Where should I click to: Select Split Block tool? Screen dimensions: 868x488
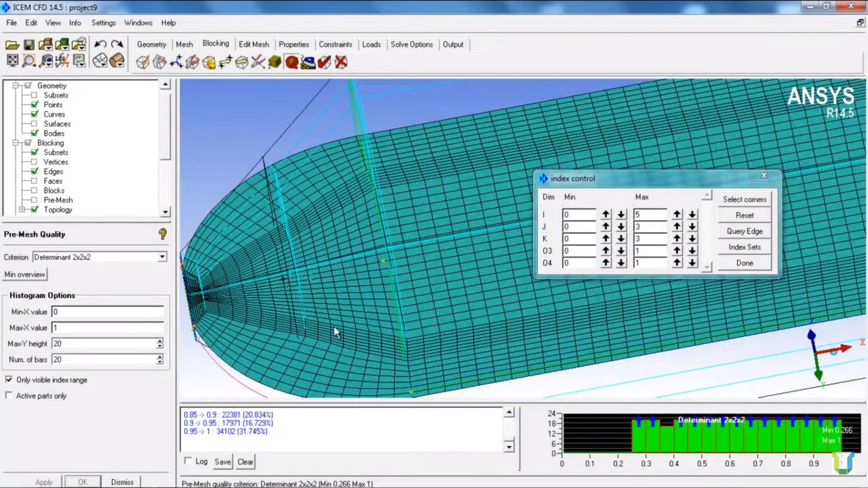(x=159, y=62)
